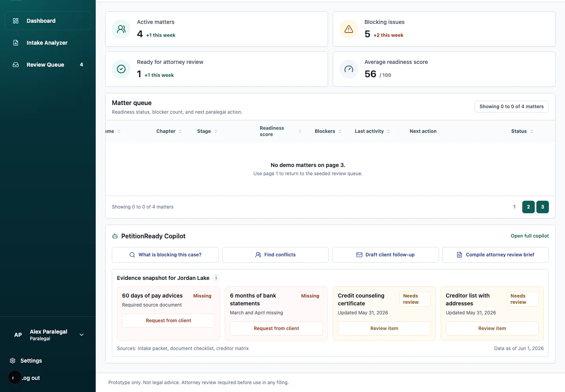Click the Next action column header
The width and height of the screenshot is (565, 392).
pos(423,131)
